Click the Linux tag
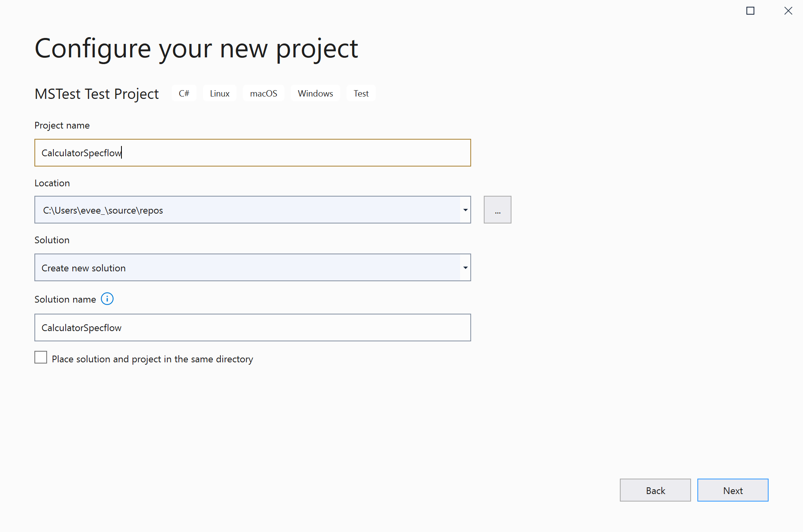The height and width of the screenshot is (532, 803). tap(220, 93)
